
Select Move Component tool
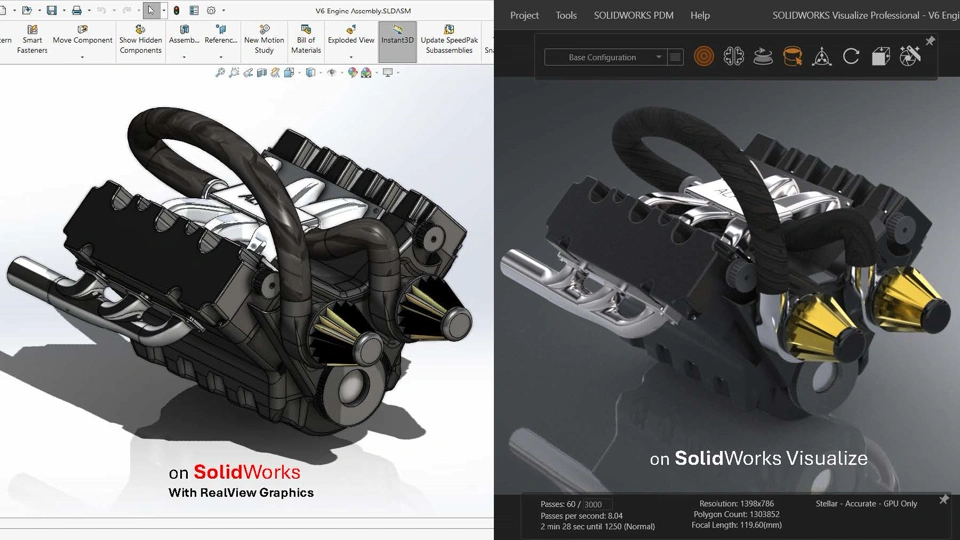pos(83,35)
